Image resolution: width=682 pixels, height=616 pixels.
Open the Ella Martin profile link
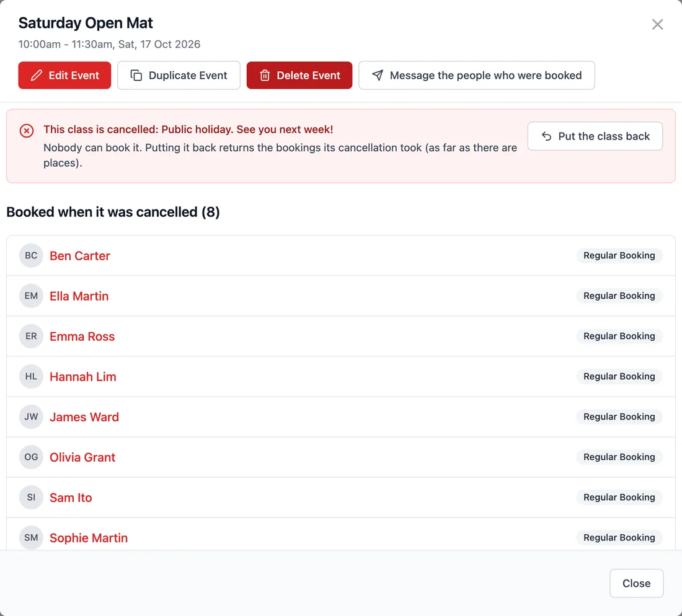[79, 296]
